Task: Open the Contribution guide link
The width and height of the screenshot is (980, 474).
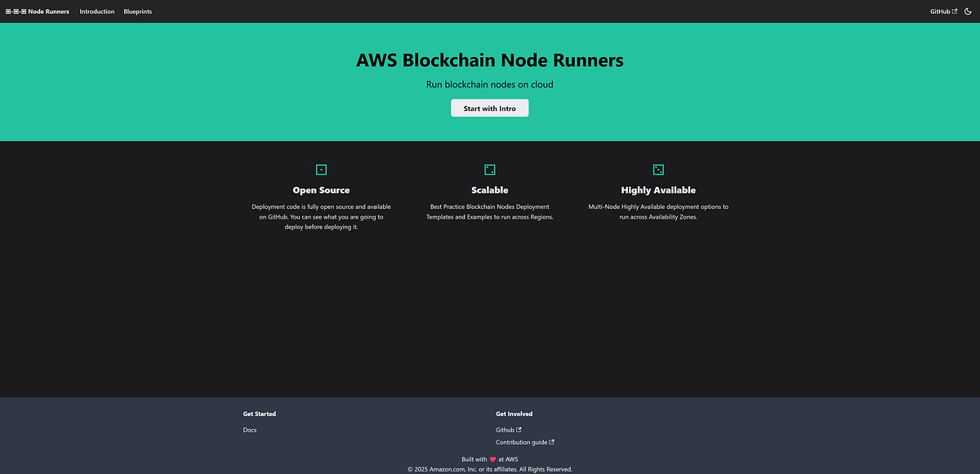Action: [521, 441]
